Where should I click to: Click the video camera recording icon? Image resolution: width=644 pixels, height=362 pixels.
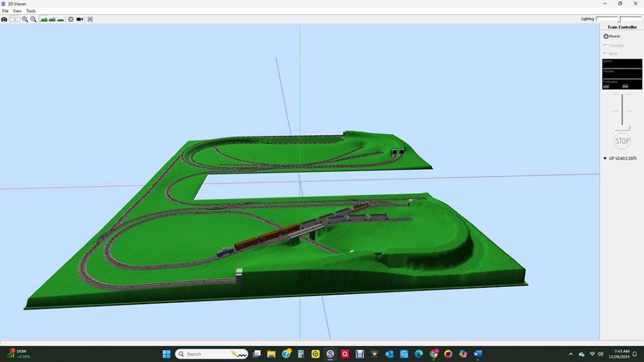click(79, 19)
